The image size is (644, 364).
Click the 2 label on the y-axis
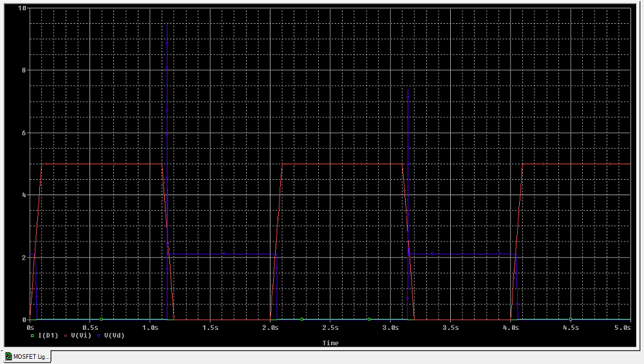click(x=24, y=258)
